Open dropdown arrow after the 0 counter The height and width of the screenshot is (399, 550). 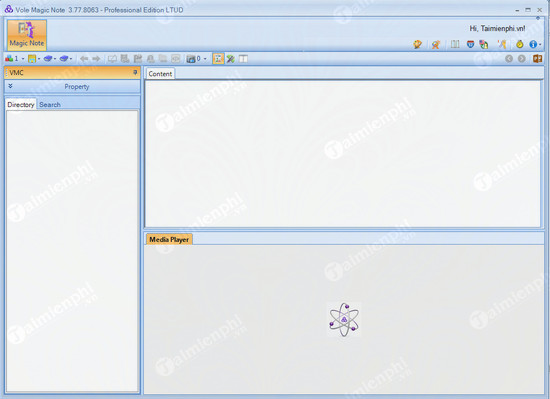coord(205,59)
